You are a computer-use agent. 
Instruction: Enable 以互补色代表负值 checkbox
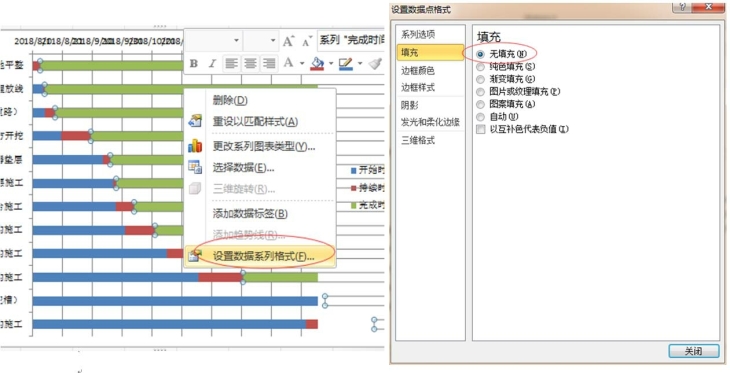click(480, 129)
